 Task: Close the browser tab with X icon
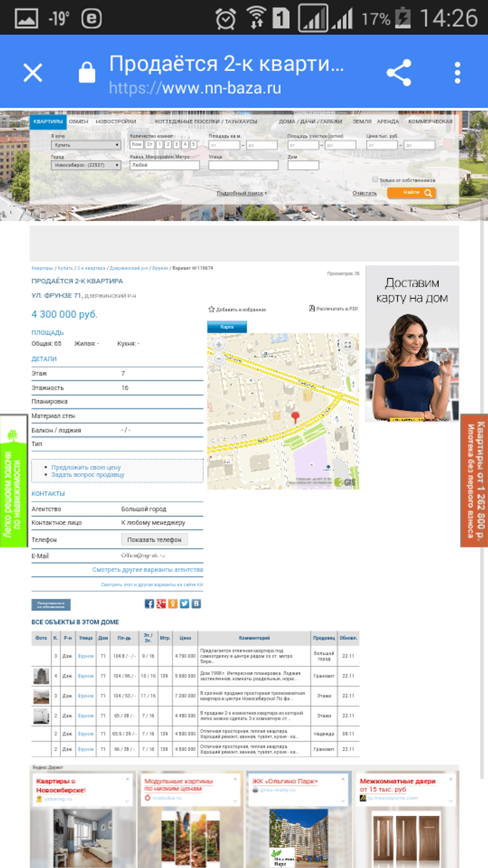(33, 73)
